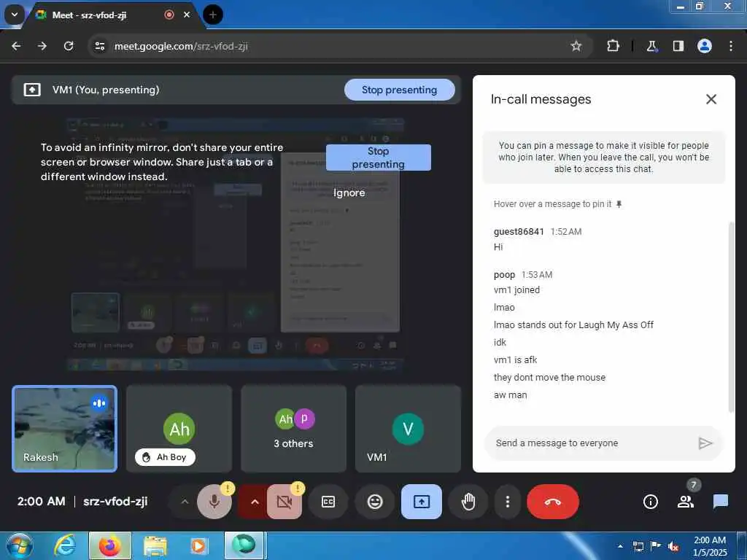Show hidden system tray icons
The height and width of the screenshot is (560, 747).
[620, 545]
